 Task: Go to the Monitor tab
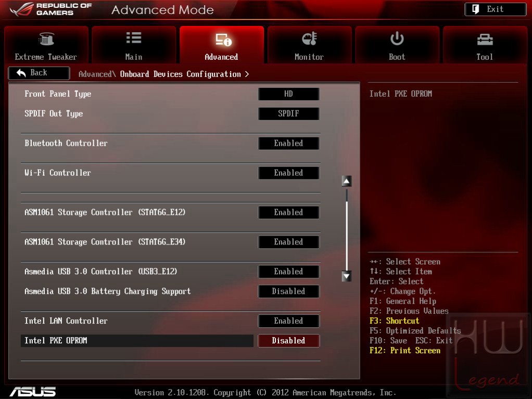click(x=309, y=45)
